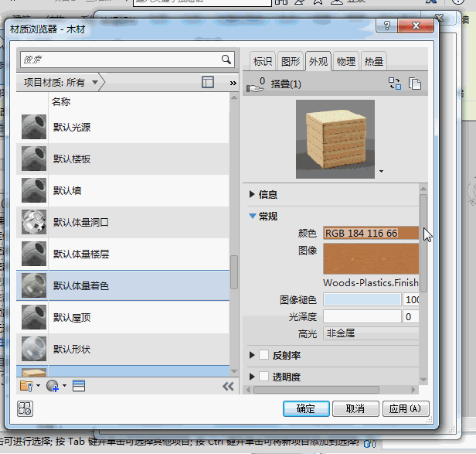Enable the 透明度 checkbox
Viewport: 476px width, 454px height.
click(x=264, y=377)
